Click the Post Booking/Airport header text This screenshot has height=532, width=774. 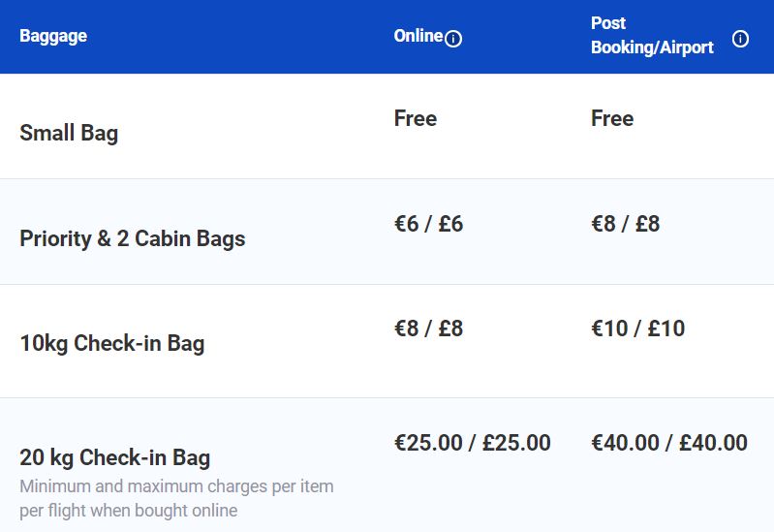652,35
